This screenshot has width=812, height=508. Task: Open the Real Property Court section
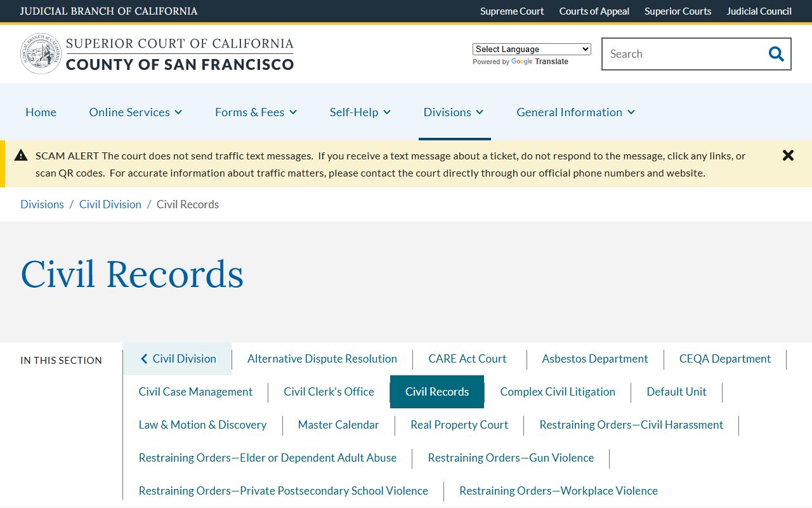point(459,425)
